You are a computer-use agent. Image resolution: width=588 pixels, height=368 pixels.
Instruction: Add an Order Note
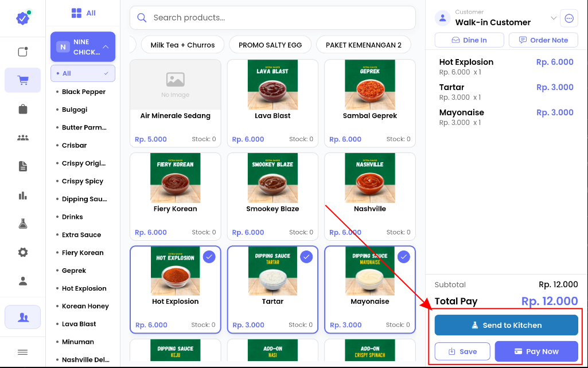543,40
